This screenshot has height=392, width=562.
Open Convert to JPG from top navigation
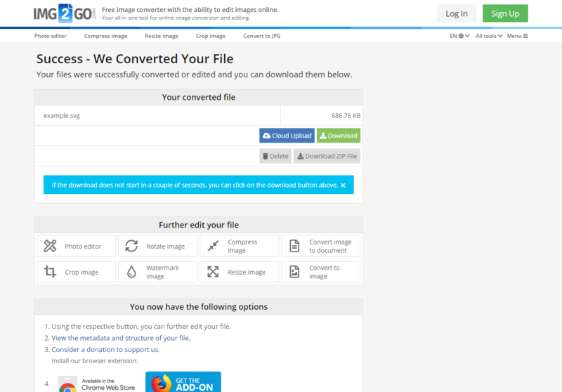(x=261, y=36)
